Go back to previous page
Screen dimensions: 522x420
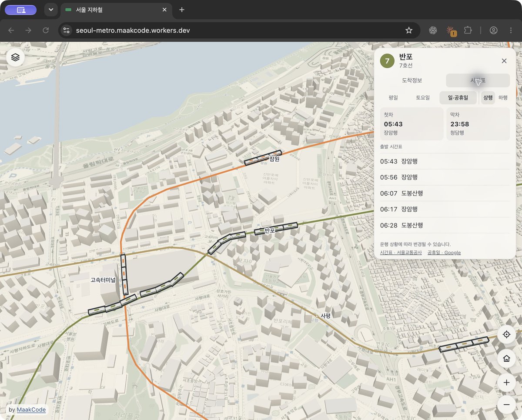11,30
